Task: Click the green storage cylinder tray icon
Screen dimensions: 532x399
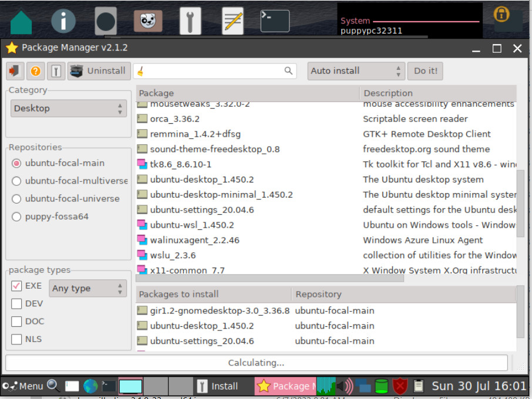Action: (x=381, y=386)
